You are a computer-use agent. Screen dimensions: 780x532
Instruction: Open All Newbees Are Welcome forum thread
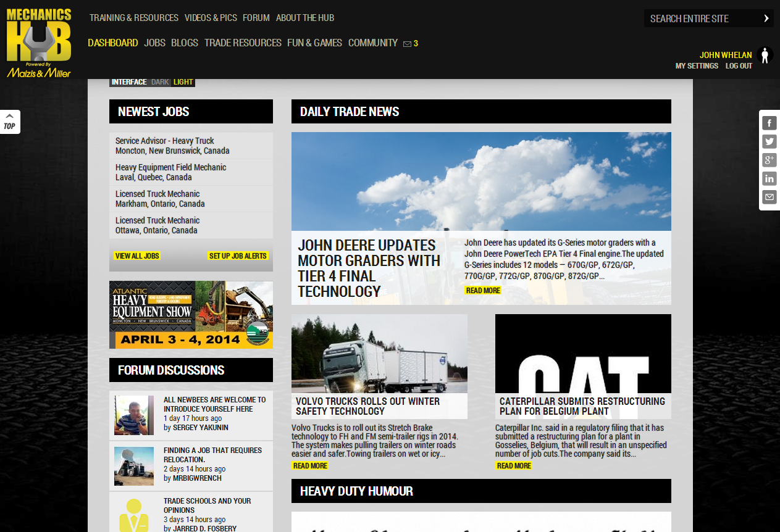pos(214,404)
